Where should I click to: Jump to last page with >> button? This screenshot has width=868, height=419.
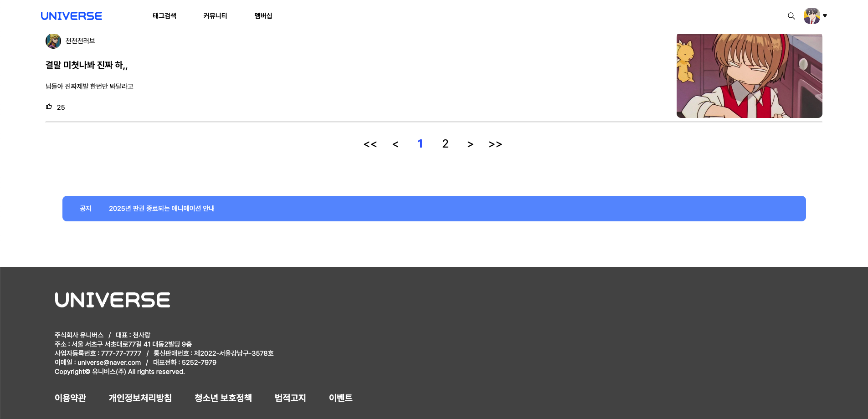[495, 144]
